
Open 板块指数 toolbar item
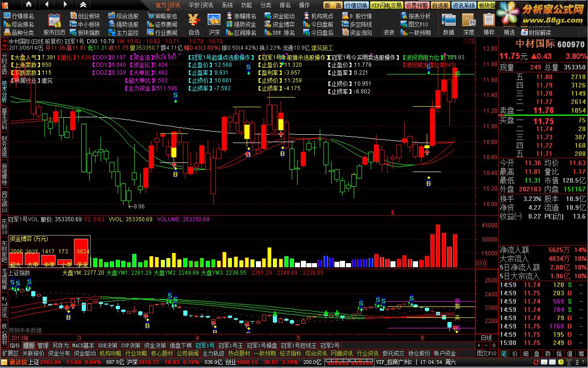[85, 33]
